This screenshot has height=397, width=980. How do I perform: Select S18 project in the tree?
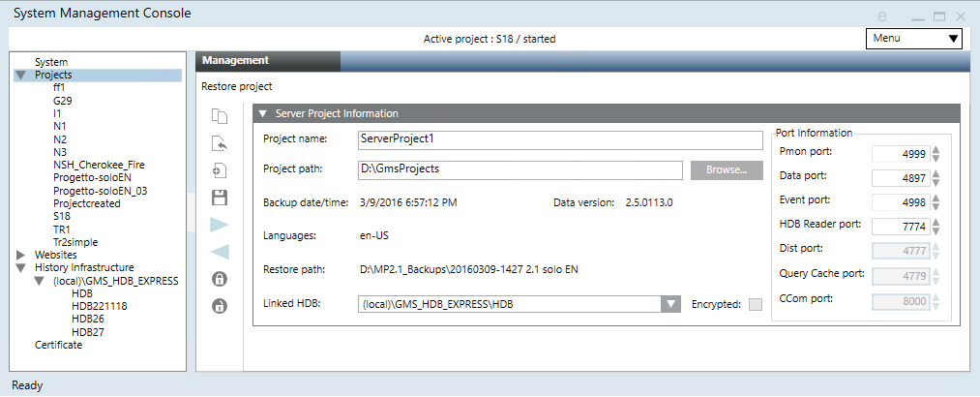pos(62,217)
